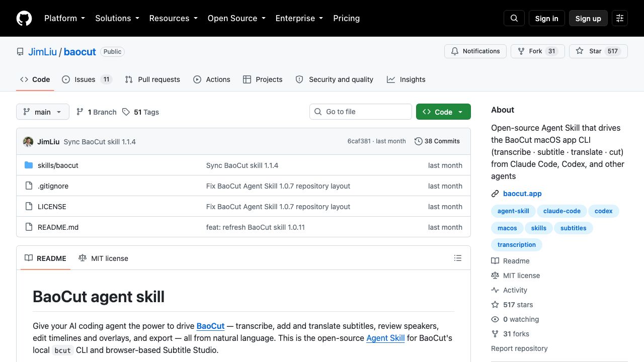
Task: Open the commit history clock icon
Action: click(x=418, y=141)
